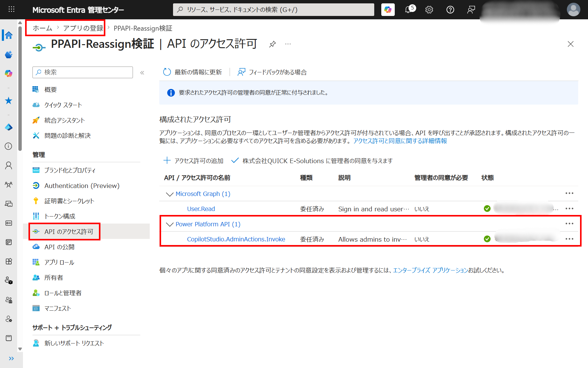The height and width of the screenshot is (368, 588).
Task: Open the Billing card icon in left rail
Action: (9, 223)
